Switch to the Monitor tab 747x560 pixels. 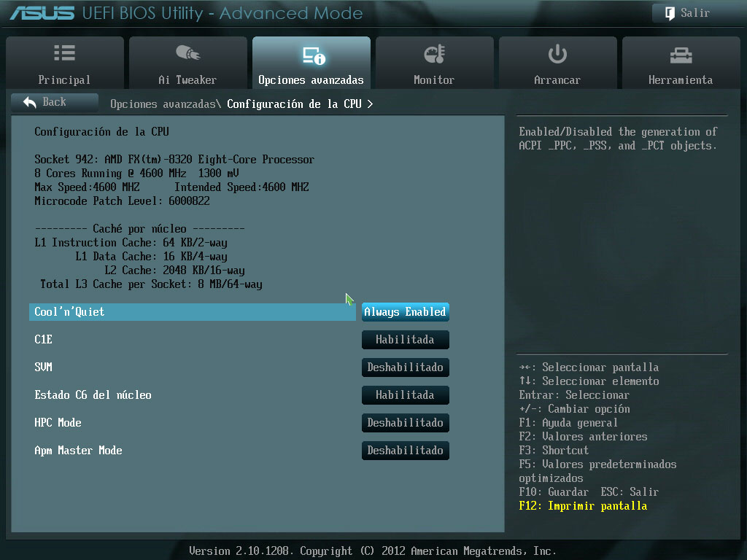[x=434, y=79]
